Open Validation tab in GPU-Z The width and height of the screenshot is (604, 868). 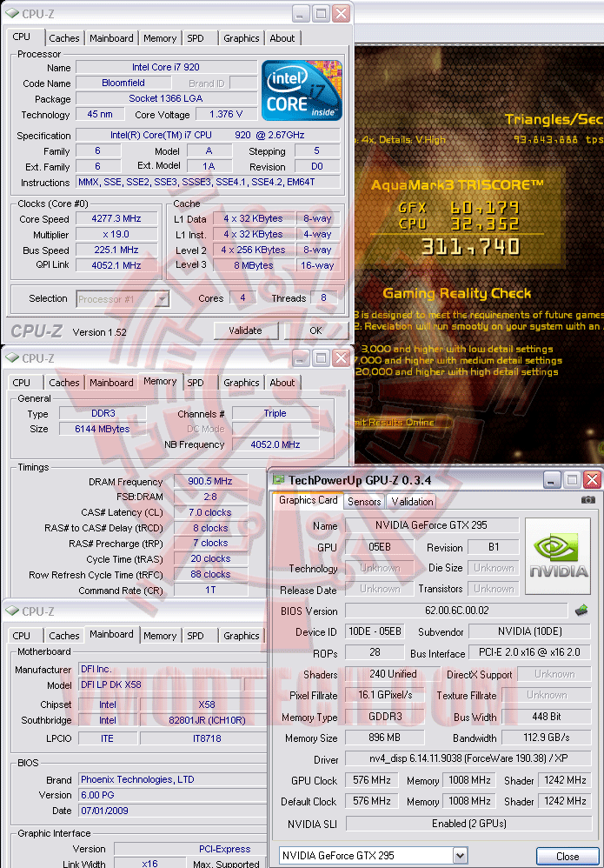pos(412,502)
